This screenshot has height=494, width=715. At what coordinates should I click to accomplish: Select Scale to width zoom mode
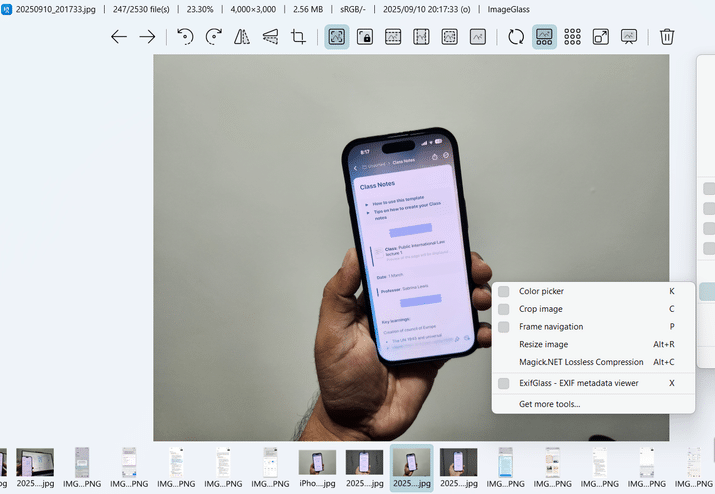click(393, 37)
